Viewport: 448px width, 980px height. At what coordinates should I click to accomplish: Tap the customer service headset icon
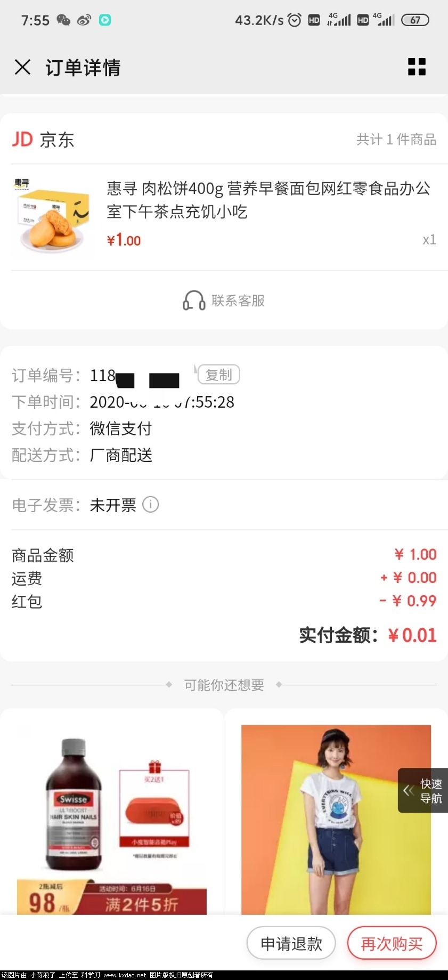click(x=194, y=301)
